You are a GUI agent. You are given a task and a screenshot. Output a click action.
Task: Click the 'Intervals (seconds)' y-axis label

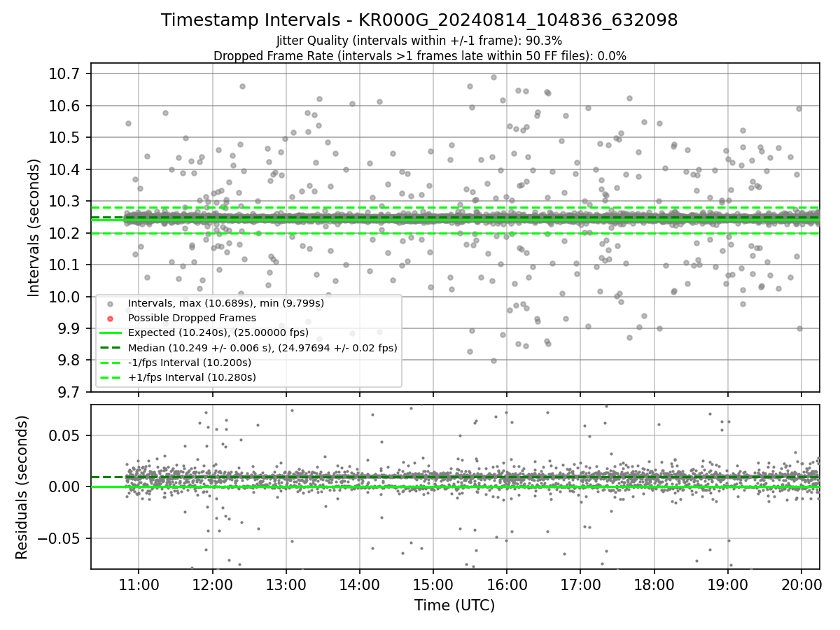coord(34,227)
